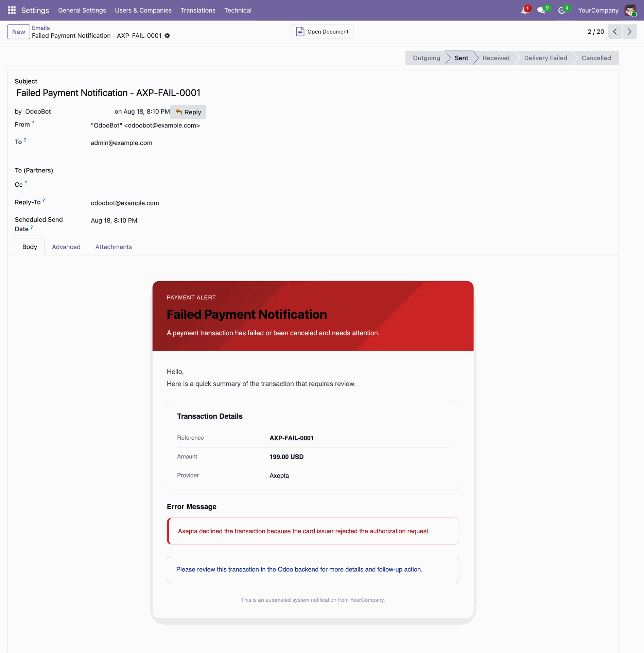Open the conversations chat icon
The width and height of the screenshot is (644, 653).
coord(542,10)
